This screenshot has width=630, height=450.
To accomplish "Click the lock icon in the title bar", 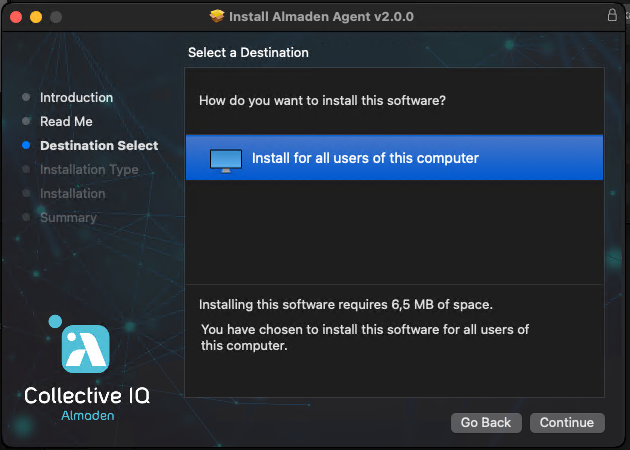I will coord(612,16).
